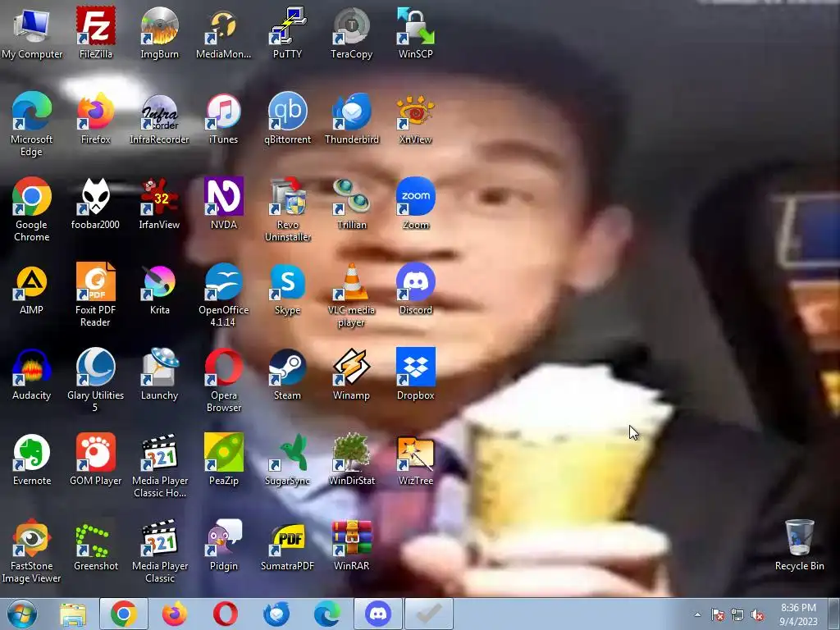Select the OpenOffice 4.1.14 shortcut
Viewport: 840px width, 630px height.
[223, 294]
